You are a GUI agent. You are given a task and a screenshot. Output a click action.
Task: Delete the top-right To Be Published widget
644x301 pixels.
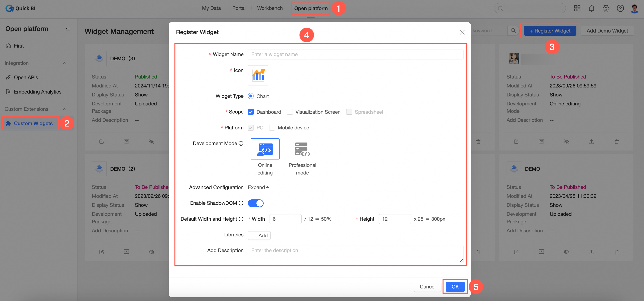pos(617,142)
